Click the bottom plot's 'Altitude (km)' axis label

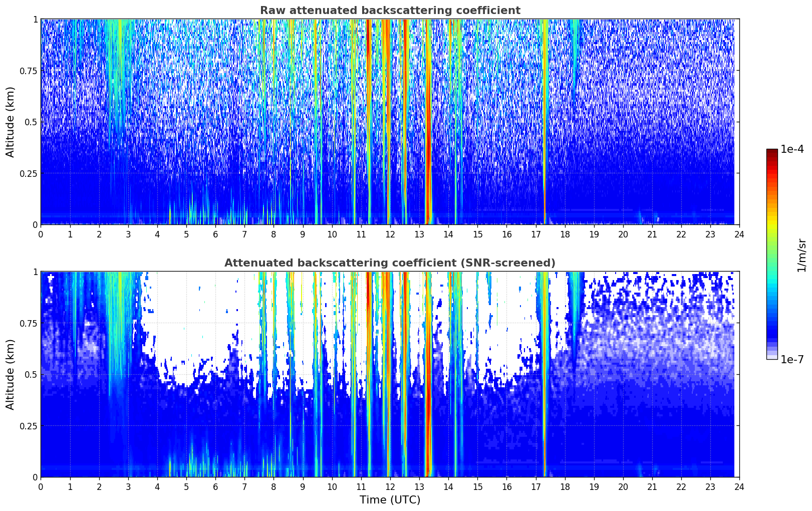click(11, 374)
